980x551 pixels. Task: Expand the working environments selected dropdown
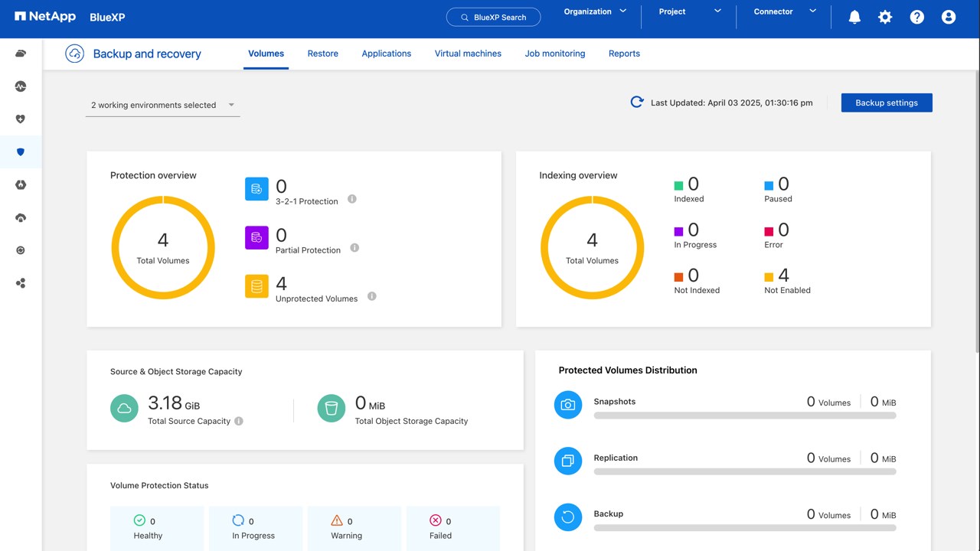coord(162,106)
